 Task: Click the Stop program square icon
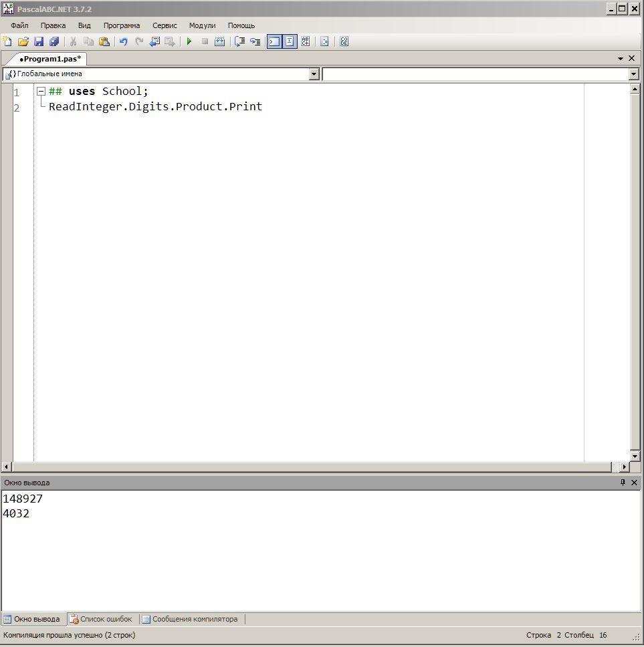205,41
